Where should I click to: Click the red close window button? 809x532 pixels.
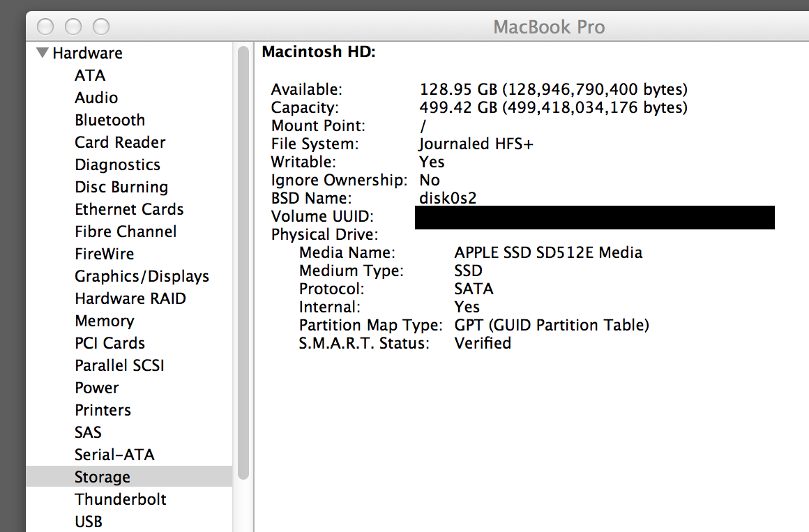pyautogui.click(x=45, y=27)
